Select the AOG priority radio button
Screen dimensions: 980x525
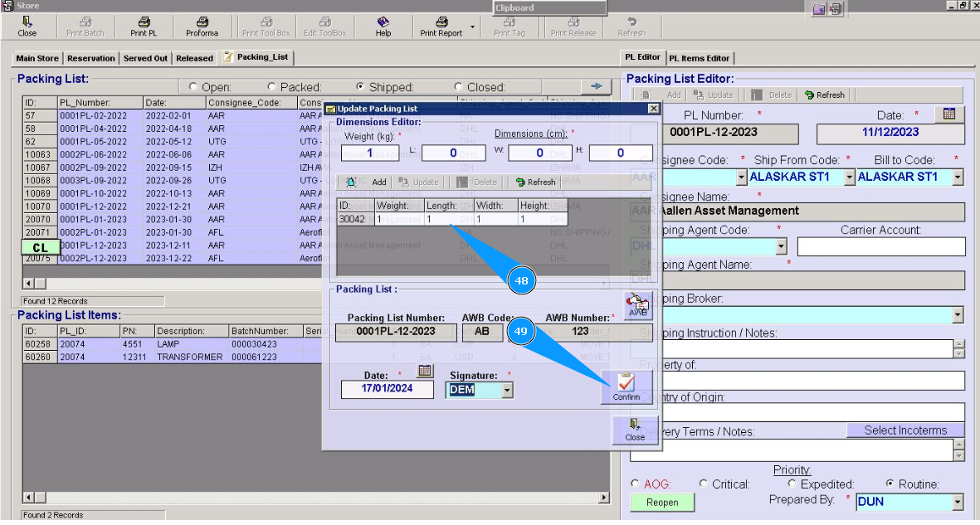point(636,484)
